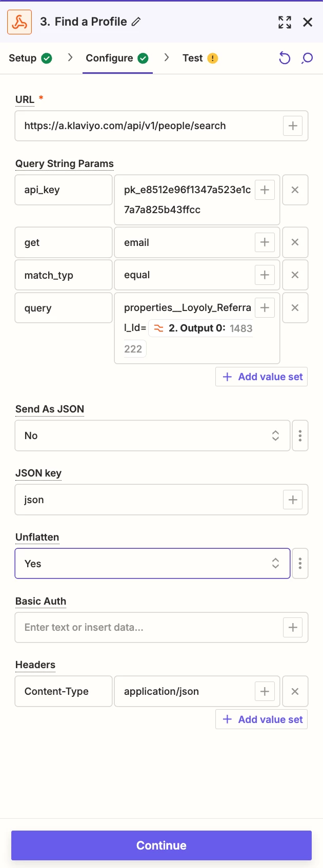Remove the api_key query param row
323x868 pixels.
click(295, 190)
